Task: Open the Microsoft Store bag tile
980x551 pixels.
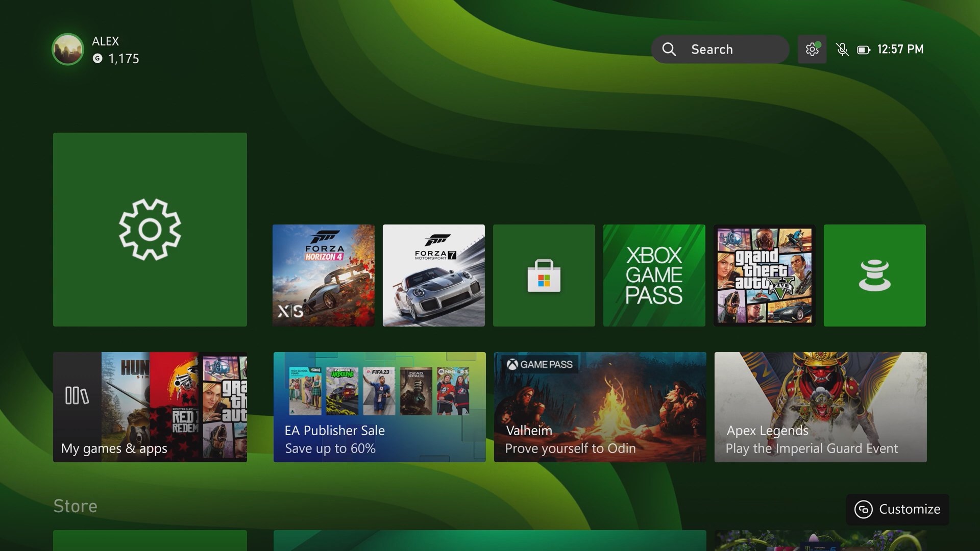Action: tap(544, 275)
